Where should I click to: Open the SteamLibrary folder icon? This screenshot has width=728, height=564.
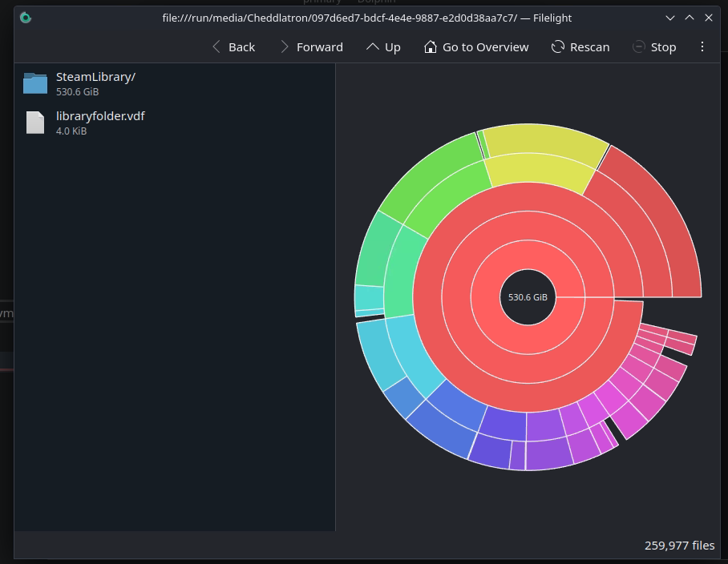35,83
